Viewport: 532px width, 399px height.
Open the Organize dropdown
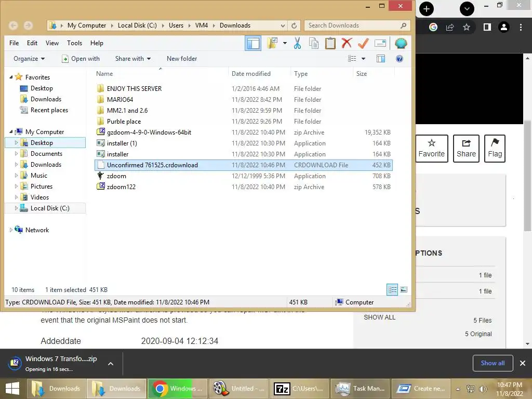coord(29,59)
